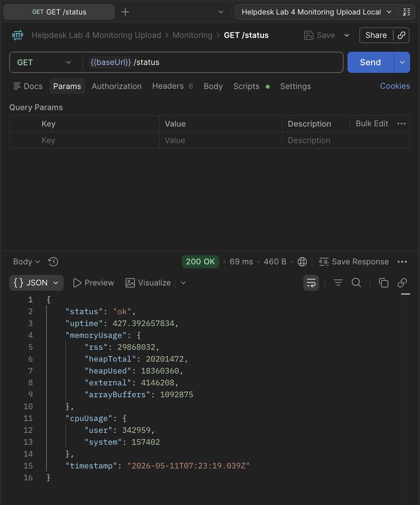420x505 pixels.
Task: Click the external value 4146208
Action: 158,383
